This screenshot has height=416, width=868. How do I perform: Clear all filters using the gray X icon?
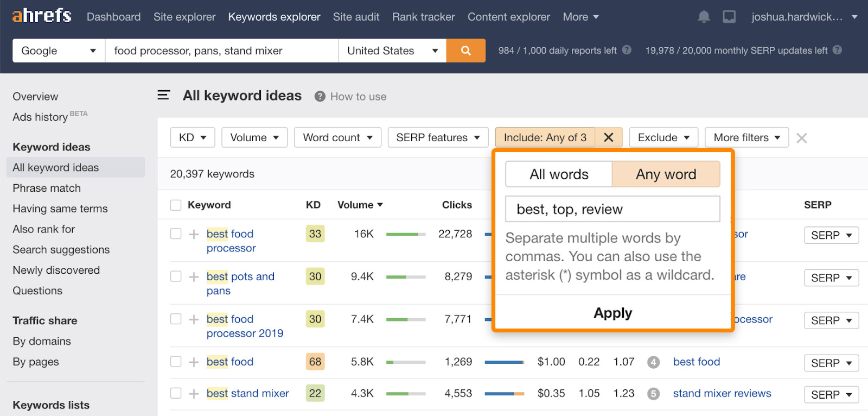[x=801, y=138]
